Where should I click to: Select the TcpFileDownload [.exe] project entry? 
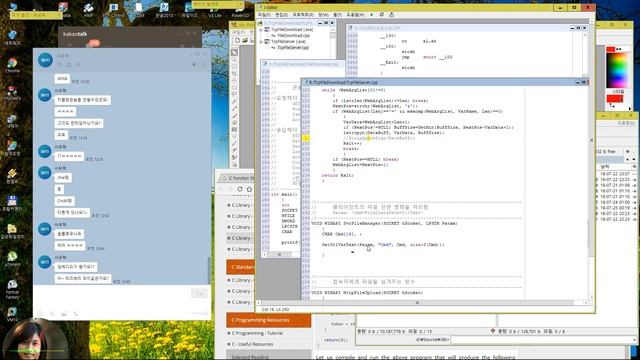click(x=291, y=30)
